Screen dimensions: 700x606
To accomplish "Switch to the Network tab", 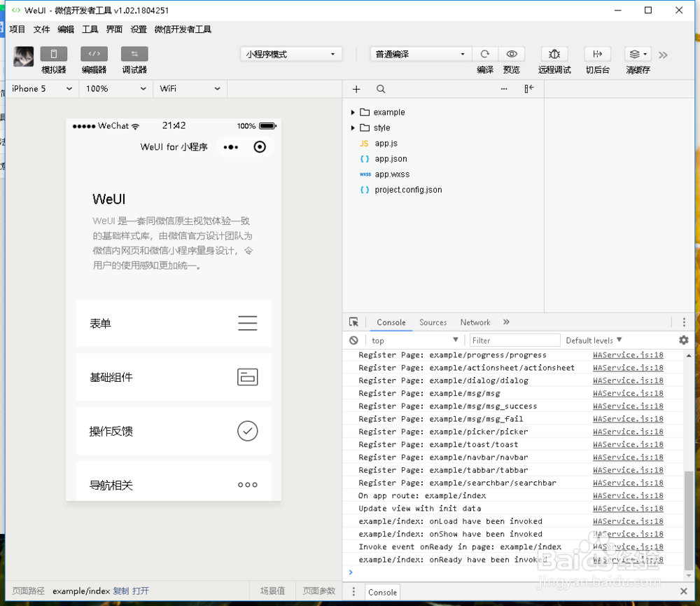I will click(475, 322).
